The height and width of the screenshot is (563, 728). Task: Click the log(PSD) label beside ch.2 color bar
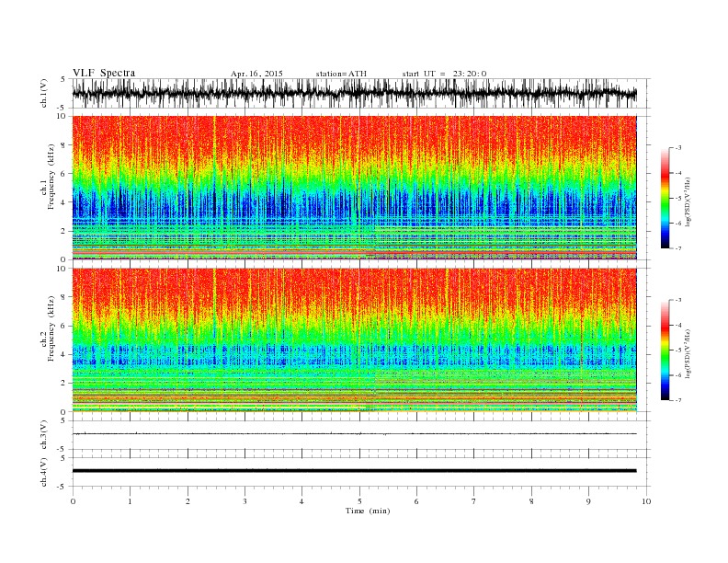tap(688, 353)
